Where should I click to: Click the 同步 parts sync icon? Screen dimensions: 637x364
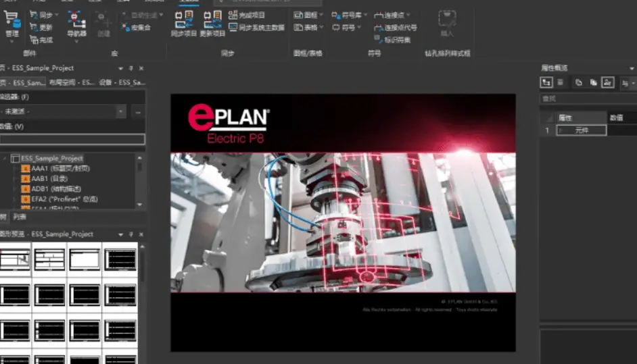click(34, 15)
